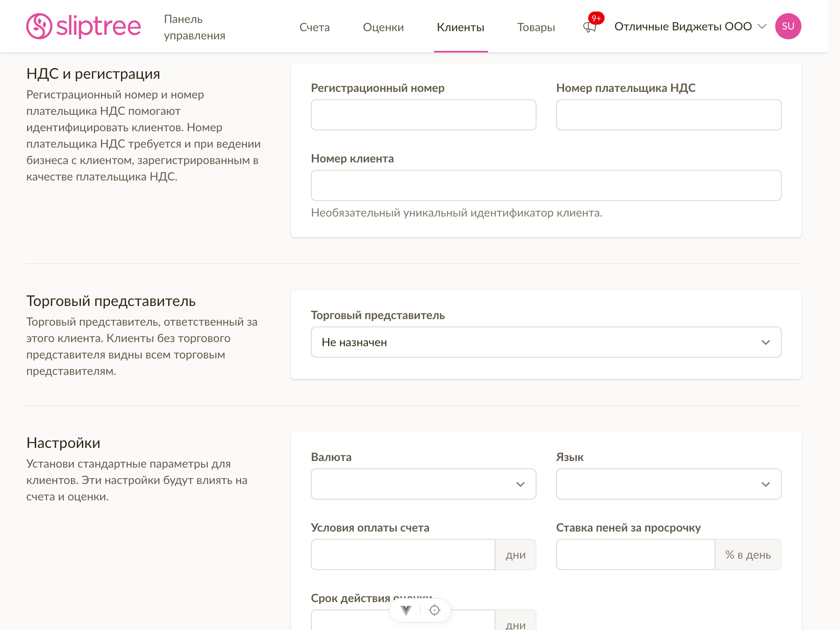
Task: Click the 9+ notification badge
Action: tap(596, 18)
